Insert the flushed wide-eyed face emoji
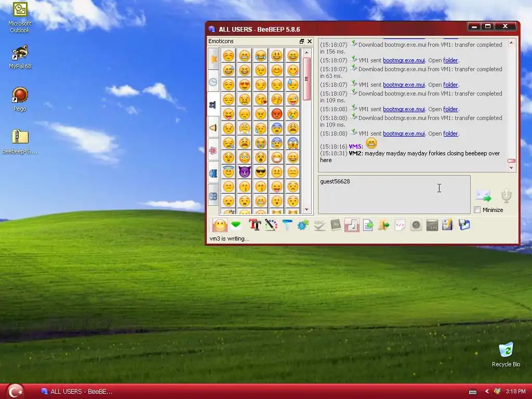The image size is (532, 399). click(x=245, y=157)
